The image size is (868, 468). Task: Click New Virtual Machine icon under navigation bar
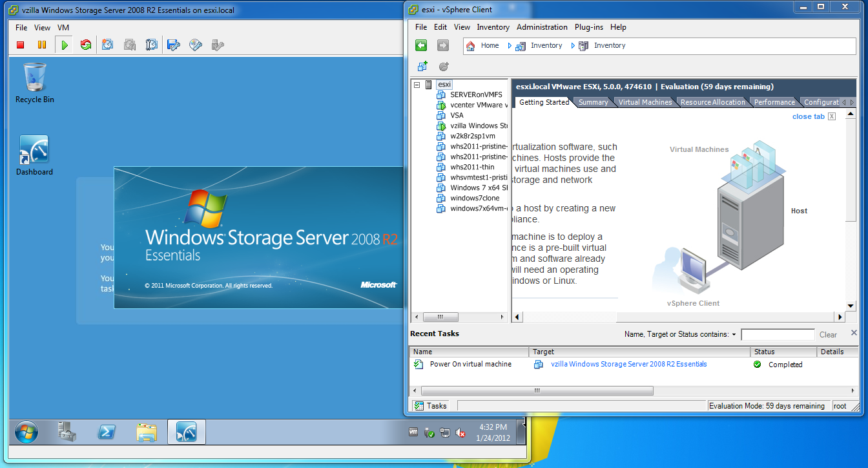(422, 66)
